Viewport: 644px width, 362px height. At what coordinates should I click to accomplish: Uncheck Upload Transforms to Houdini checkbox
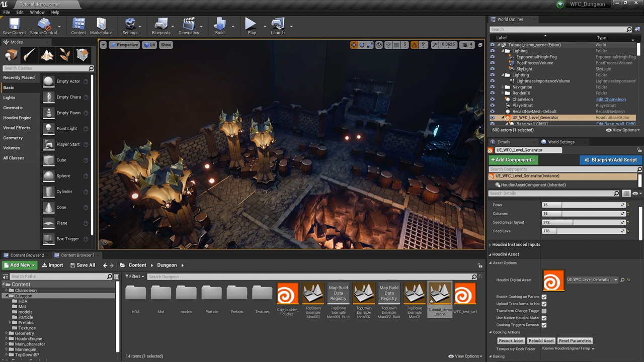[544, 304]
